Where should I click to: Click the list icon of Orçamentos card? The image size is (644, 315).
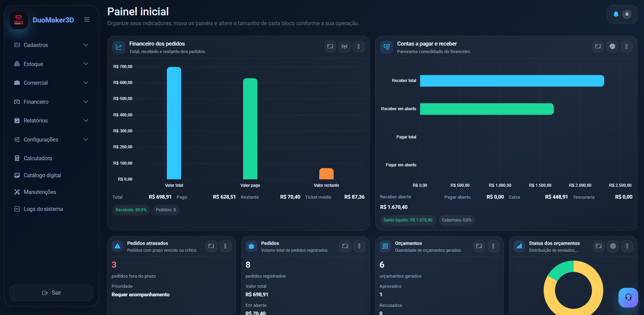click(x=385, y=246)
